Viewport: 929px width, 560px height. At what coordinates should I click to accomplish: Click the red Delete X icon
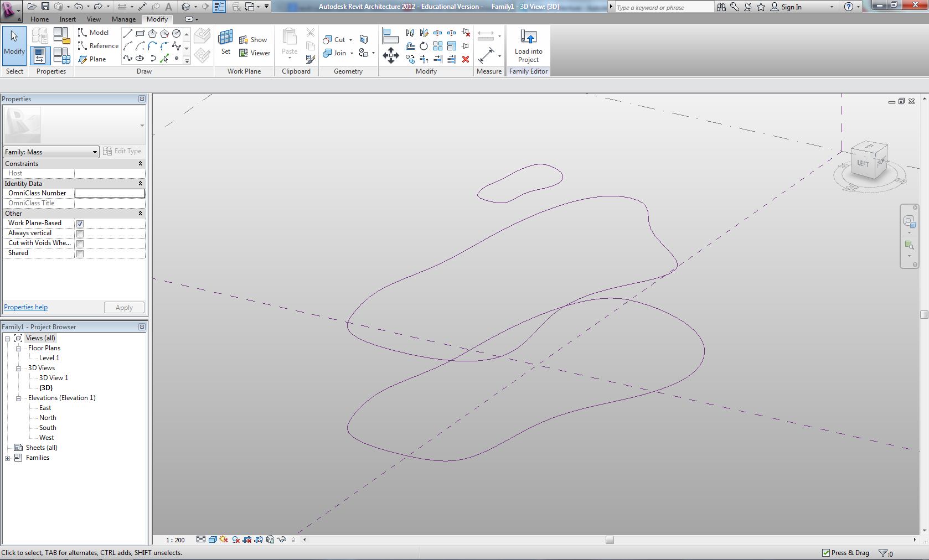466,59
